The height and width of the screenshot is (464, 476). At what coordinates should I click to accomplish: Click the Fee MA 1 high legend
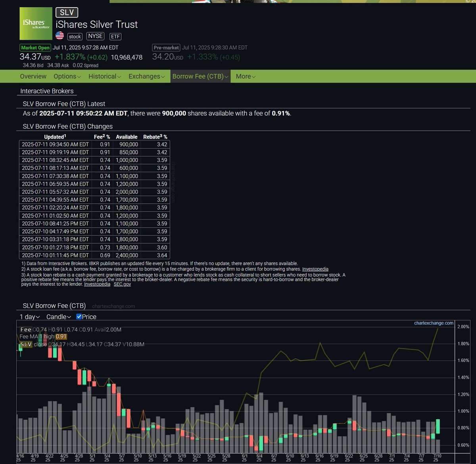click(x=43, y=337)
